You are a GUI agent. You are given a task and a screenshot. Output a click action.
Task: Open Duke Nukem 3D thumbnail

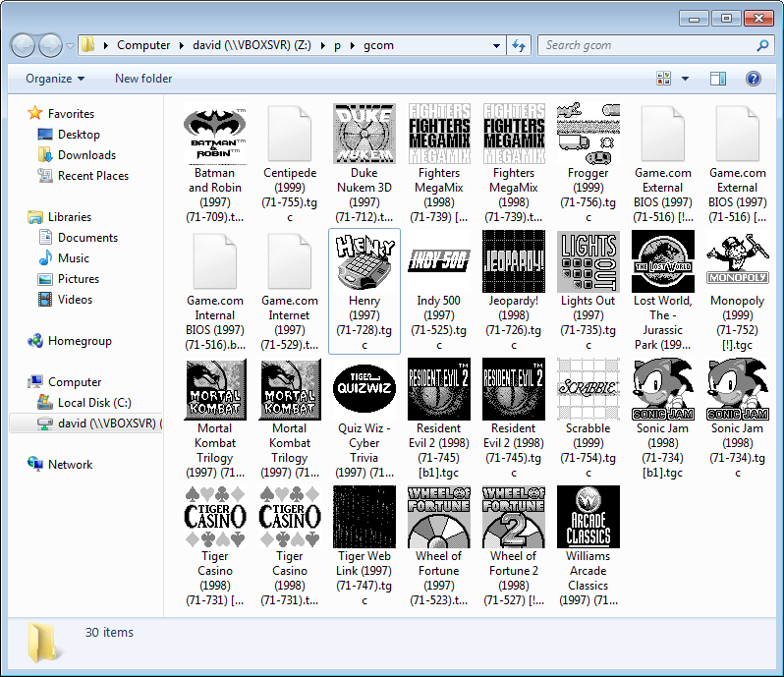click(x=364, y=134)
